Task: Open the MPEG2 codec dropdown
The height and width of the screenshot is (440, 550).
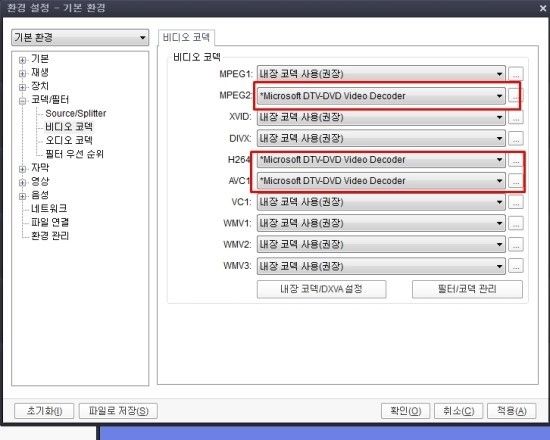Action: 381,96
